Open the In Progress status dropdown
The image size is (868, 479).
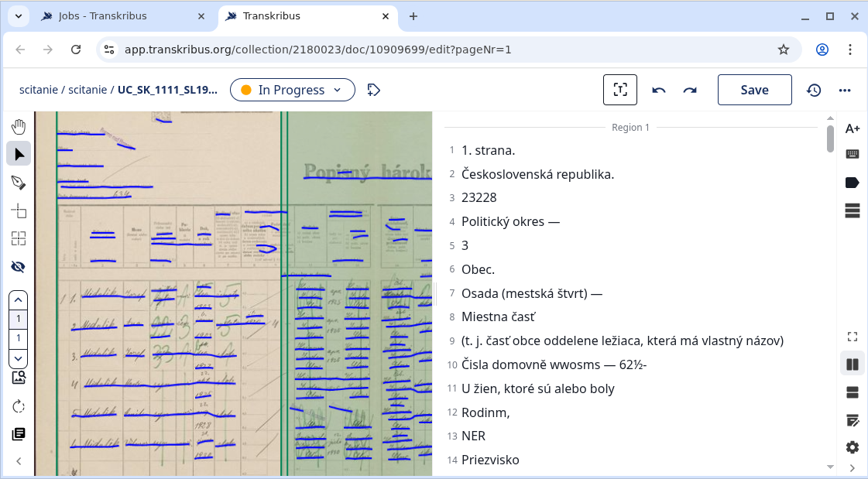292,90
